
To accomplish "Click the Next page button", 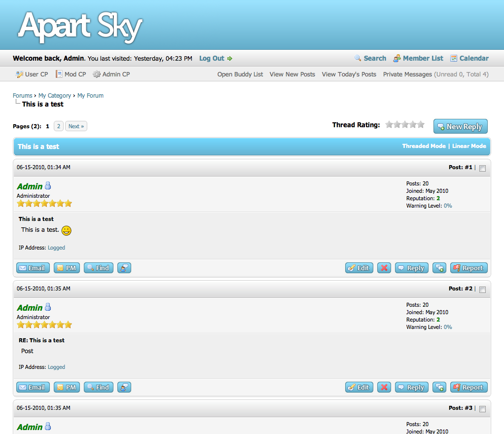I will (76, 126).
